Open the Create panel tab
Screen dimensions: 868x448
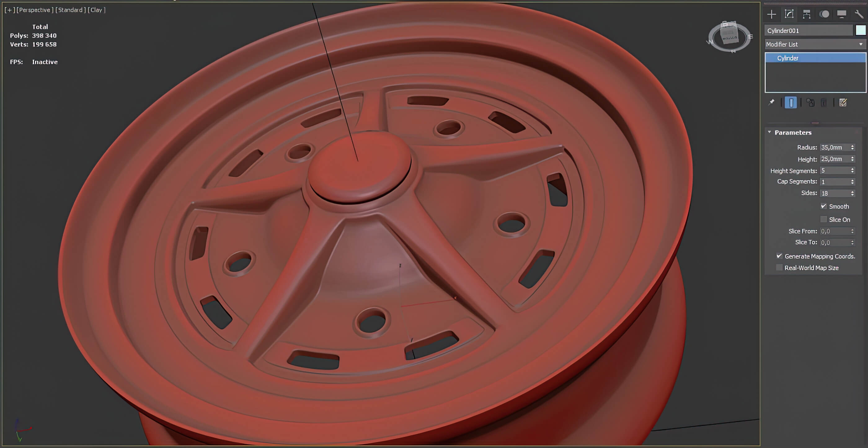click(x=771, y=14)
